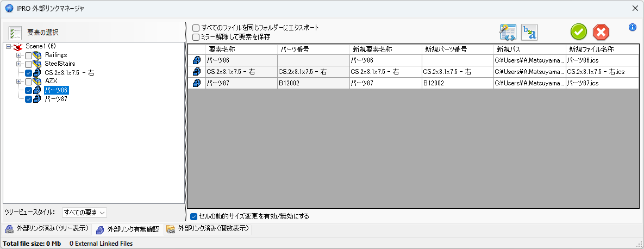Click new file name cell パーツ86.ics

point(603,60)
